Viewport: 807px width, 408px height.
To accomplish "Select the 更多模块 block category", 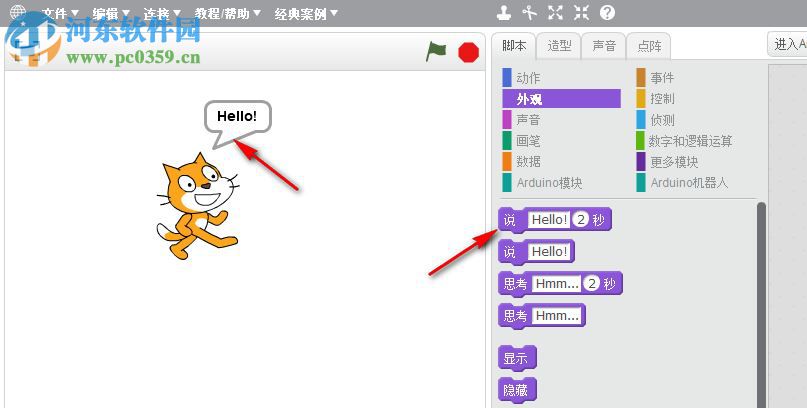I will point(695,162).
